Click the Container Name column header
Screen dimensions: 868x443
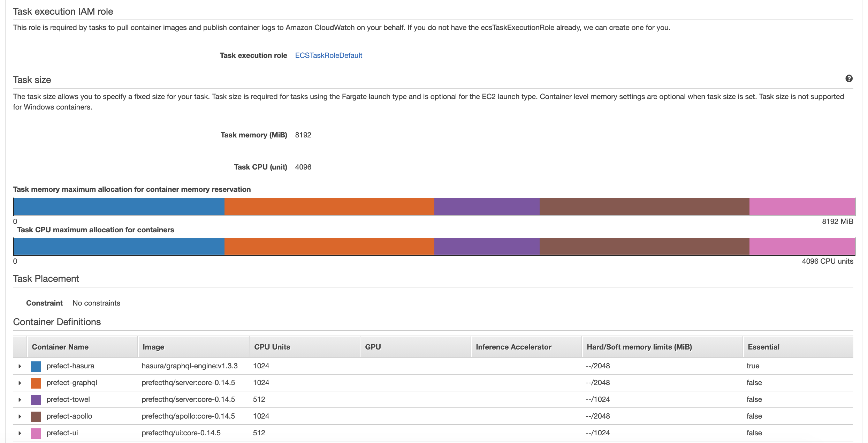[60, 347]
